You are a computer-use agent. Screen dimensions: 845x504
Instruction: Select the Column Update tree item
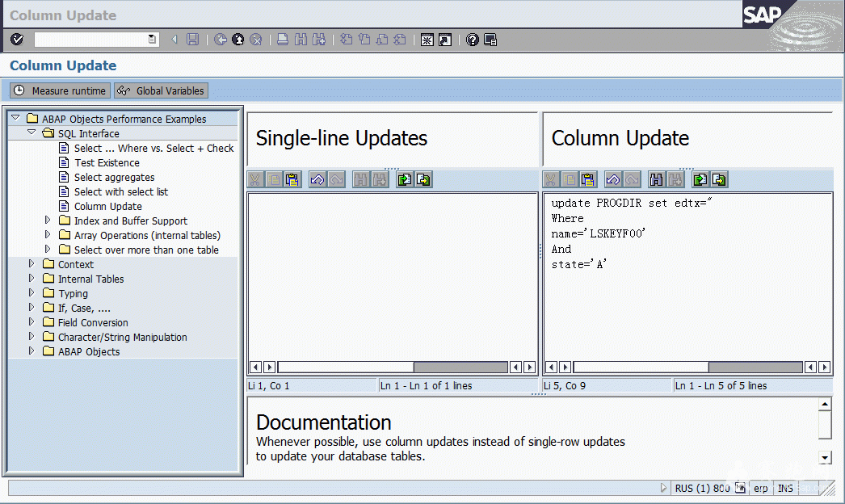coord(107,207)
